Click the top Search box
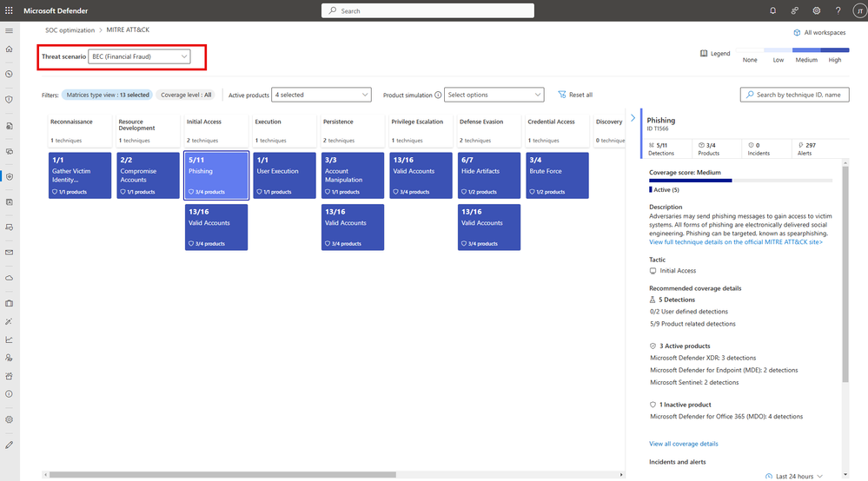The height and width of the screenshot is (481, 868). (427, 10)
